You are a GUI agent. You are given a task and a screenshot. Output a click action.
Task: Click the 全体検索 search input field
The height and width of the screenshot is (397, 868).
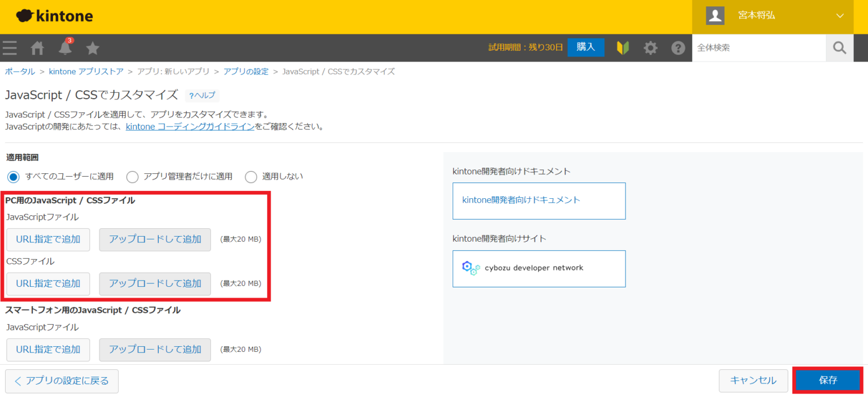[757, 47]
